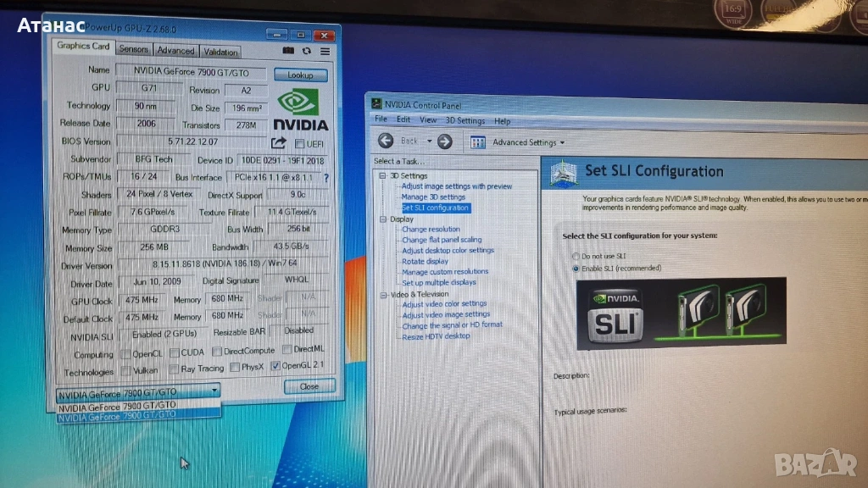Click the BIOS export share icon
The image size is (868, 488).
tap(278, 143)
